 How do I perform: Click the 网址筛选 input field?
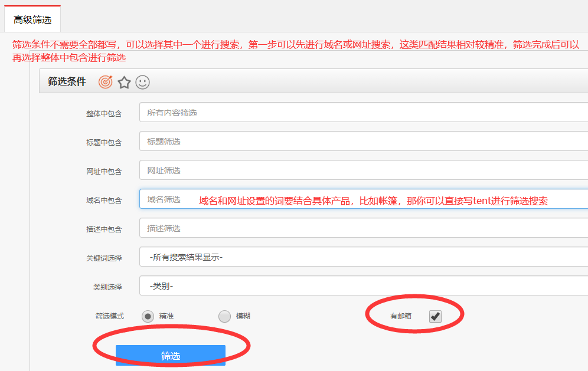363,170
